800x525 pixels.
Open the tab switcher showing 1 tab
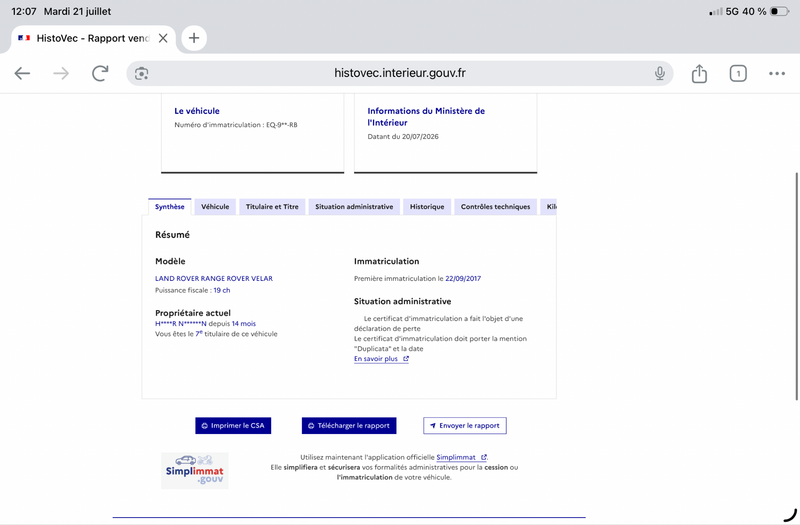pyautogui.click(x=738, y=73)
